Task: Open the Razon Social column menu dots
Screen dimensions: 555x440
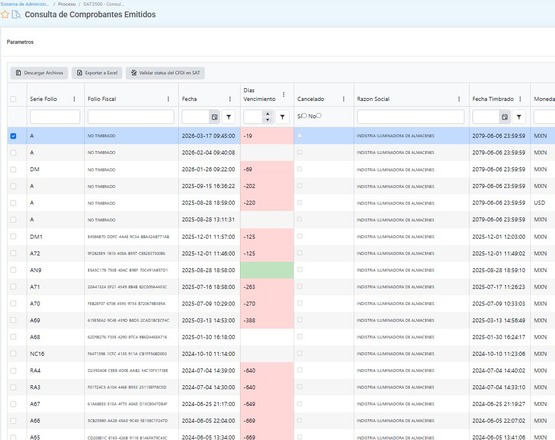Action: point(459,99)
